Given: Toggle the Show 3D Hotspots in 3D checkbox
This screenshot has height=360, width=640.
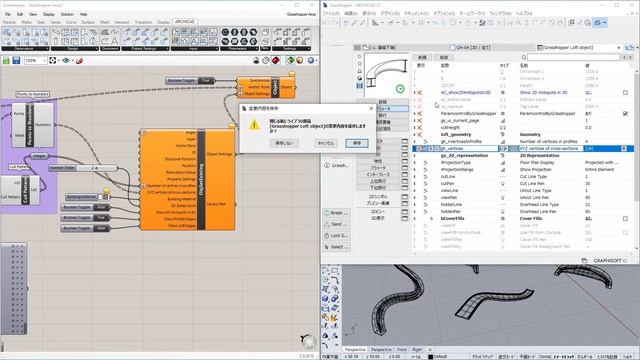Looking at the screenshot, I should point(625,93).
